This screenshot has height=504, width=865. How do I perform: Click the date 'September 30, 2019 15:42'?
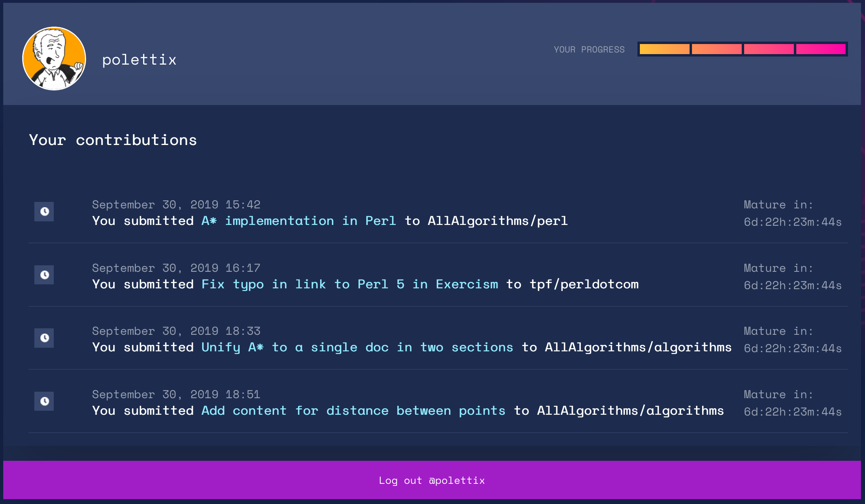pos(176,205)
